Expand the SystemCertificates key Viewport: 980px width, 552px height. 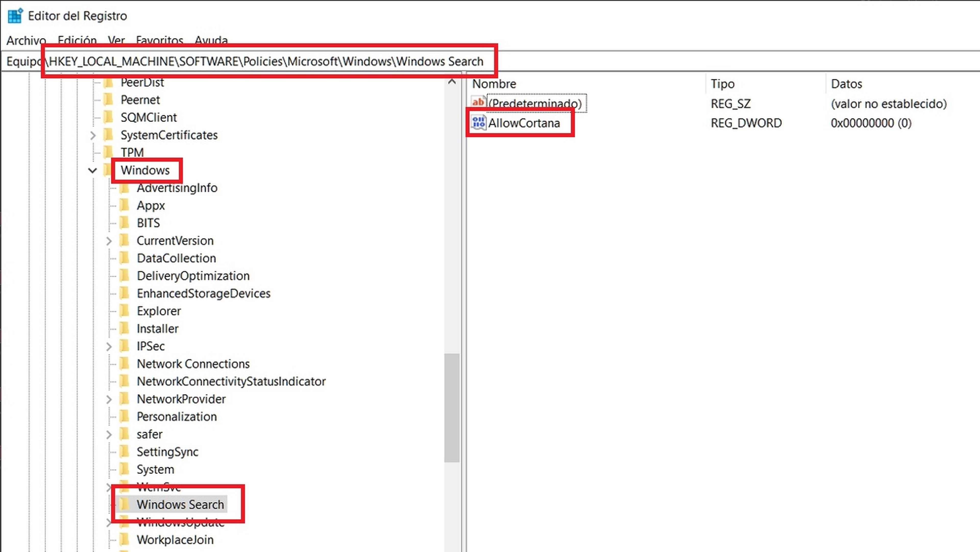tap(93, 136)
